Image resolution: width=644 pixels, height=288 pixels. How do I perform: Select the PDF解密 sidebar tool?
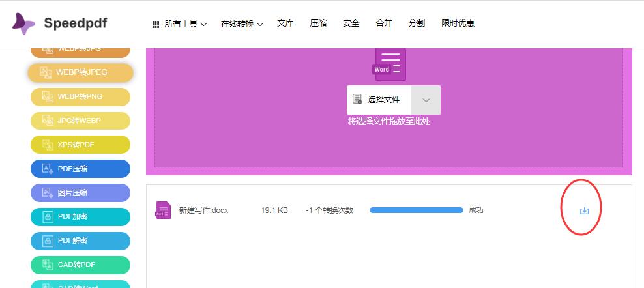click(x=80, y=241)
